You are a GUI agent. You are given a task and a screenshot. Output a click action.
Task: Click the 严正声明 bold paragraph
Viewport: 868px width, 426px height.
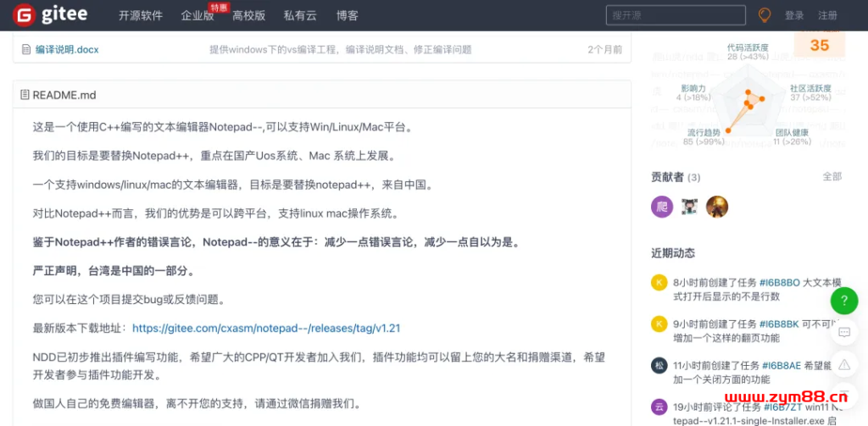[114, 272]
